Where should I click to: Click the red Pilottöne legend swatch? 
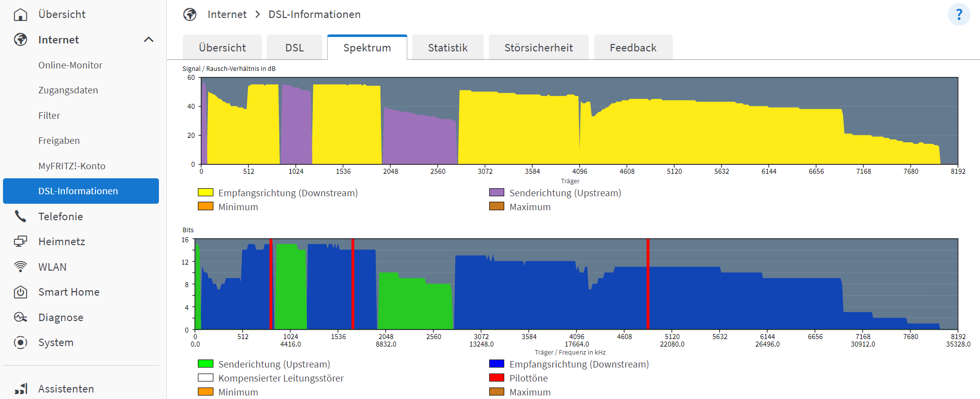(497, 378)
